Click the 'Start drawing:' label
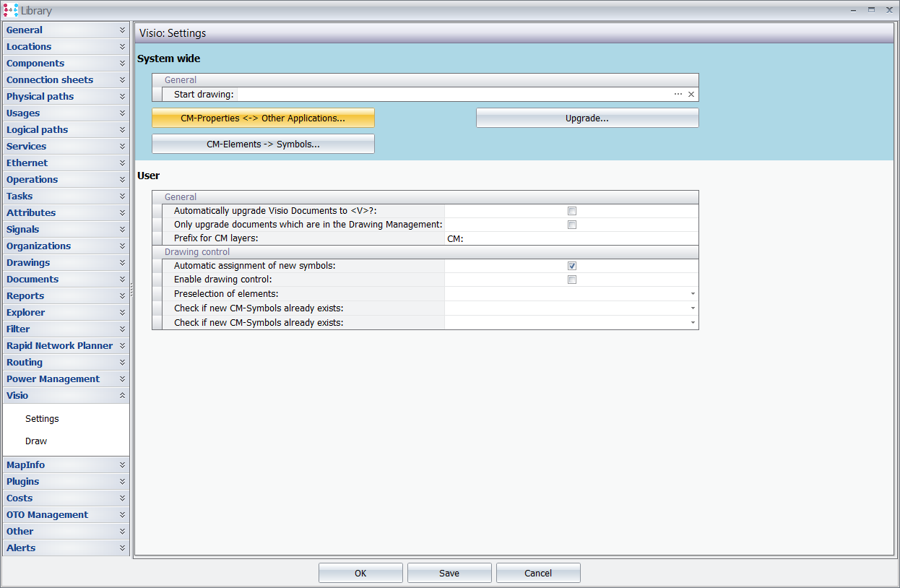This screenshot has height=588, width=900. 204,95
